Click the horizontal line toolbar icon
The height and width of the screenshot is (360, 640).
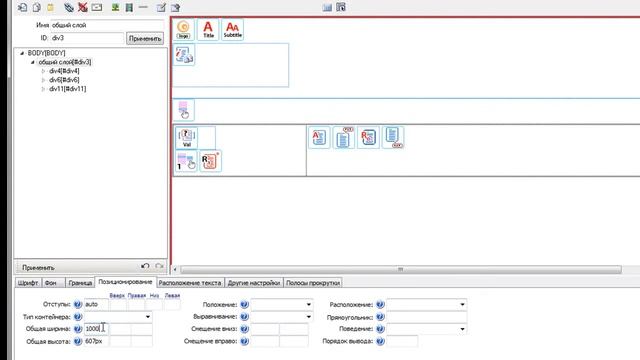[x=143, y=7]
